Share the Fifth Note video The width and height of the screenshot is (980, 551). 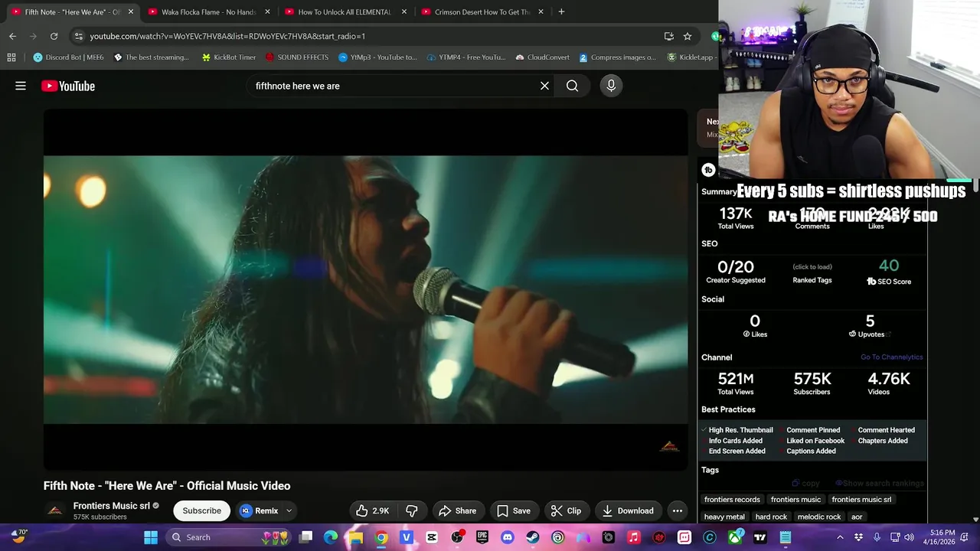click(x=457, y=510)
